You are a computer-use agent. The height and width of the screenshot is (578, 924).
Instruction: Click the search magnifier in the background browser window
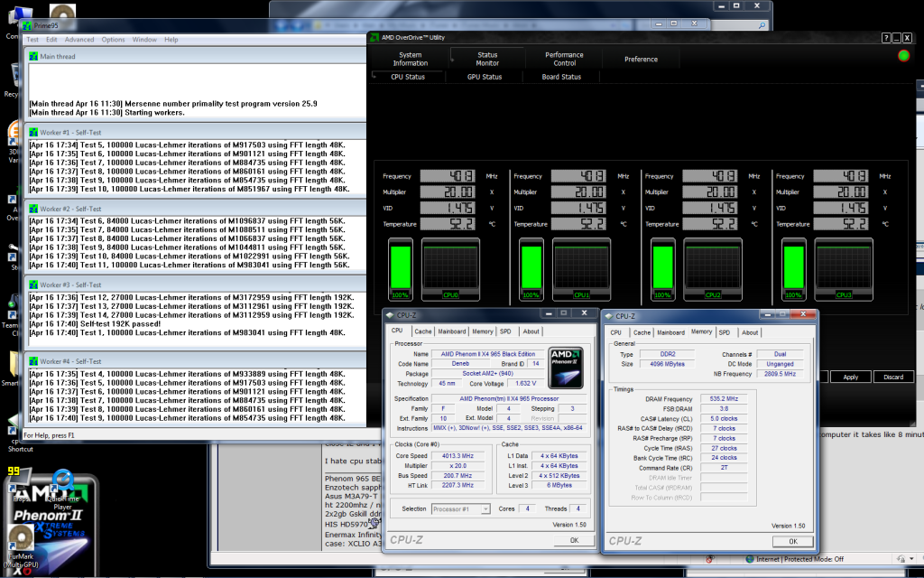click(x=762, y=25)
